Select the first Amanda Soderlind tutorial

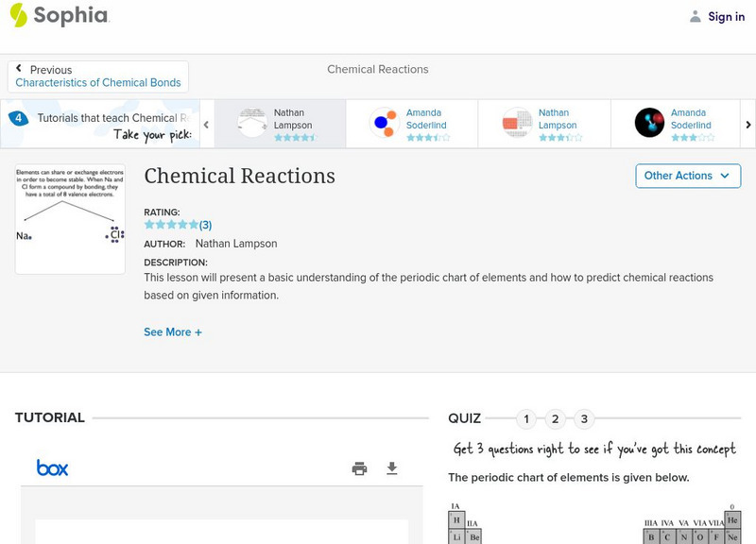(x=412, y=125)
